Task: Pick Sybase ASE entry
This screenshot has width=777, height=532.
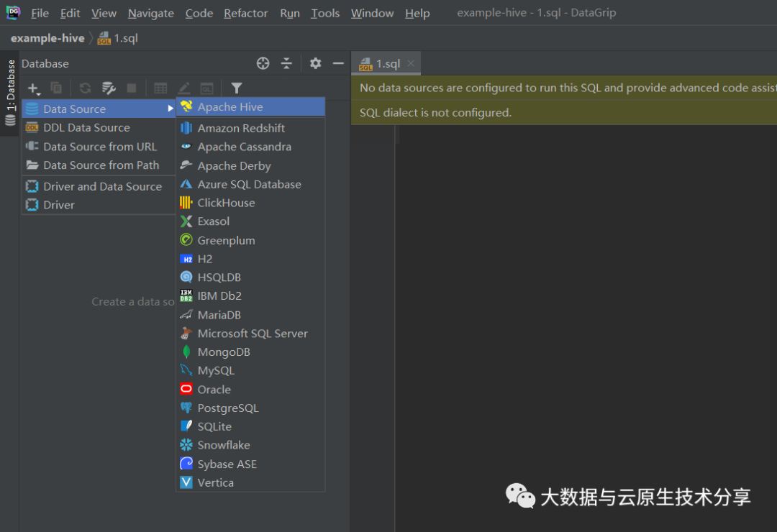Action: click(251, 464)
